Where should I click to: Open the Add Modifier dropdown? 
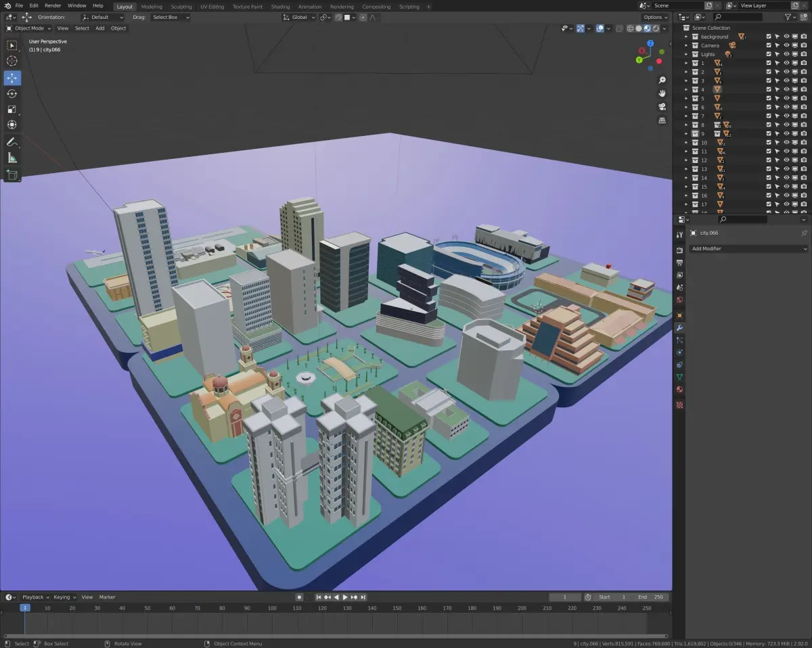coord(748,248)
